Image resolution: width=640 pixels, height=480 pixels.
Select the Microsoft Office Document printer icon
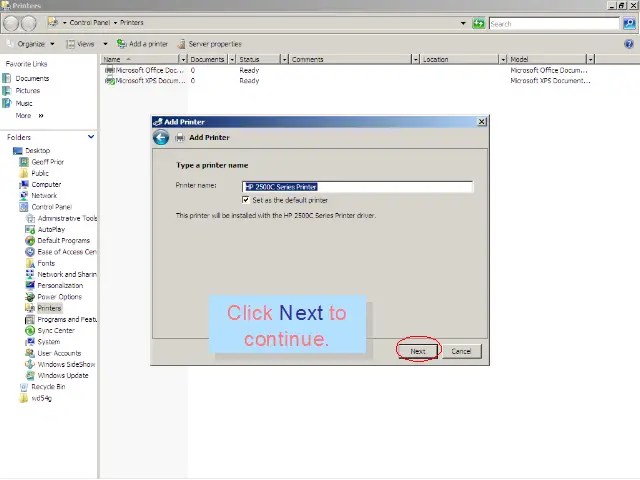(109, 70)
